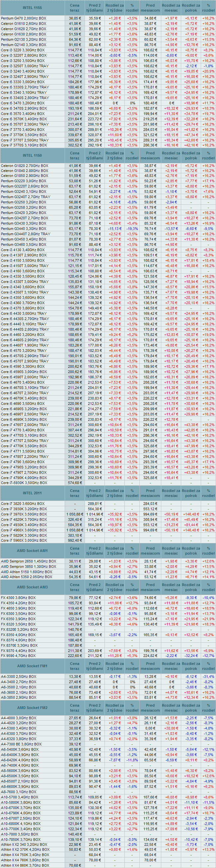This screenshot has height=868, width=216.
Task: Click Core i3 4370 3,80GHz BOX entry
Action: point(23,308)
